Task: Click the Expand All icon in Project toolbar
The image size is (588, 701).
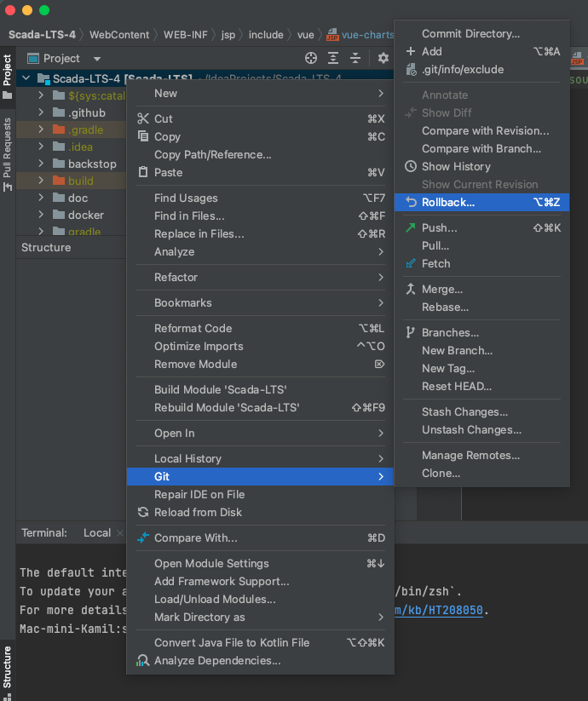Action: (333, 58)
